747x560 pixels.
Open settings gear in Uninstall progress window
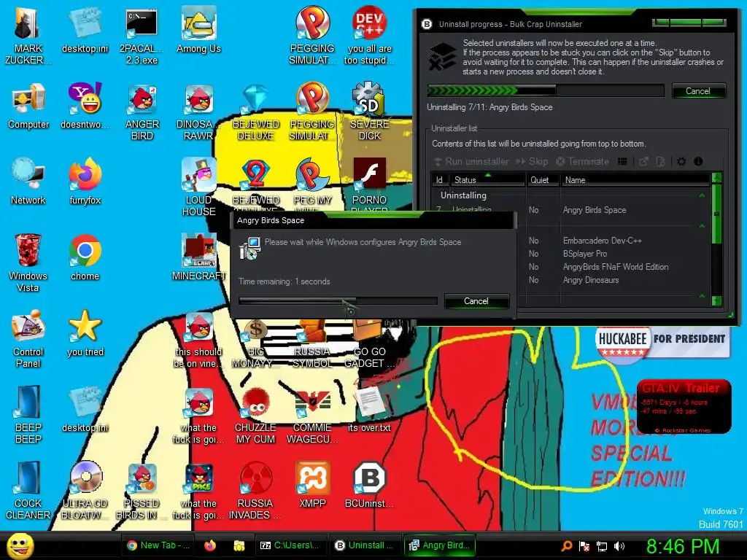682,161
